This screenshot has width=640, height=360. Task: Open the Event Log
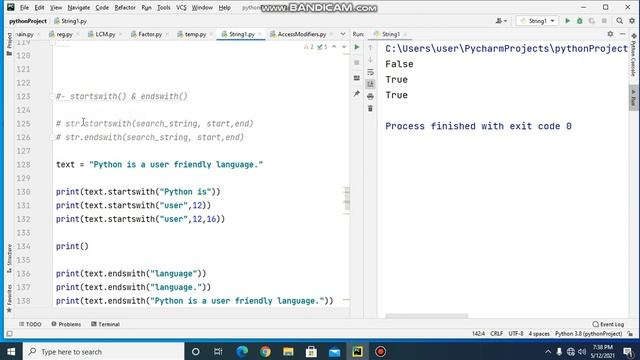(x=608, y=324)
